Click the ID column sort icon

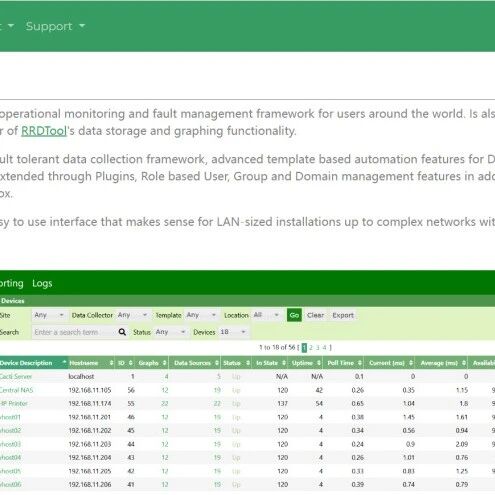(131, 363)
